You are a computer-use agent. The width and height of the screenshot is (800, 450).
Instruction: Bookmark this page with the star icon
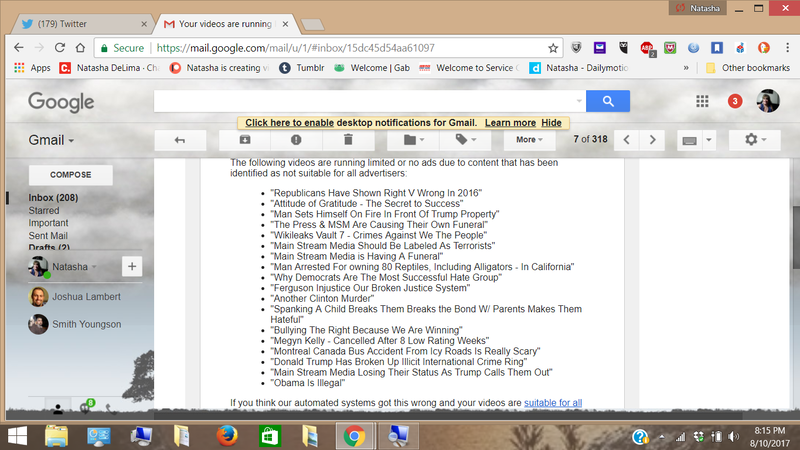tap(553, 47)
